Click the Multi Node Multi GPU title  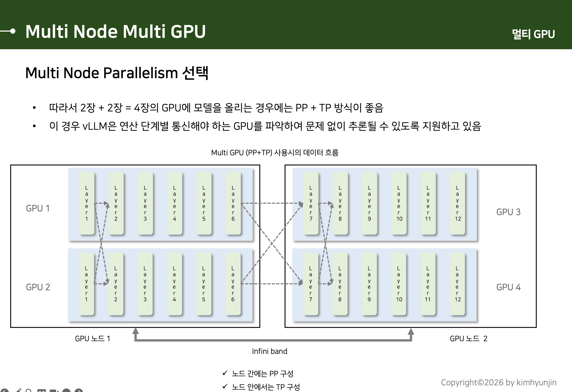point(115,31)
